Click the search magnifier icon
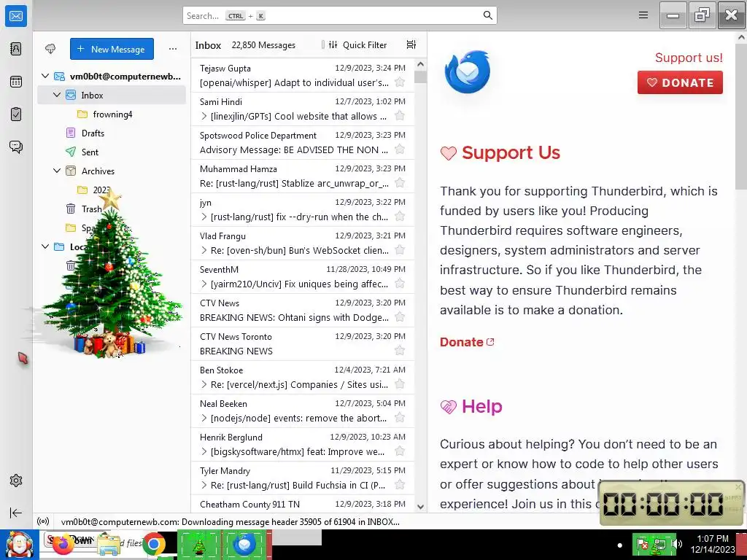747x560 pixels. coord(488,15)
